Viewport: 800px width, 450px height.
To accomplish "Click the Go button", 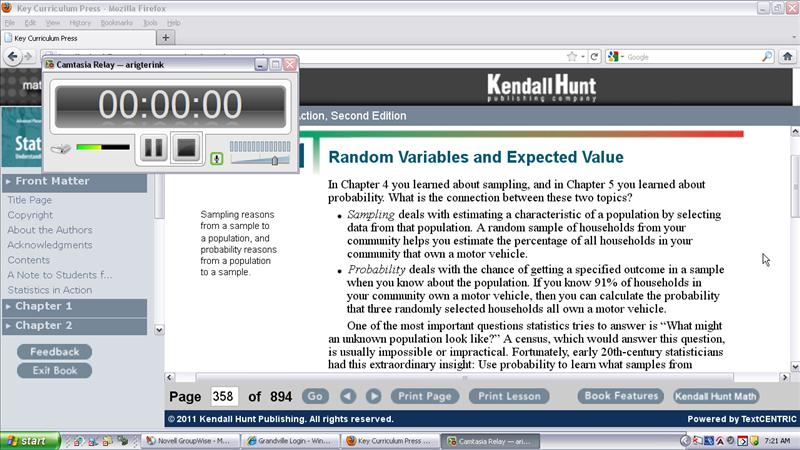I will (315, 396).
